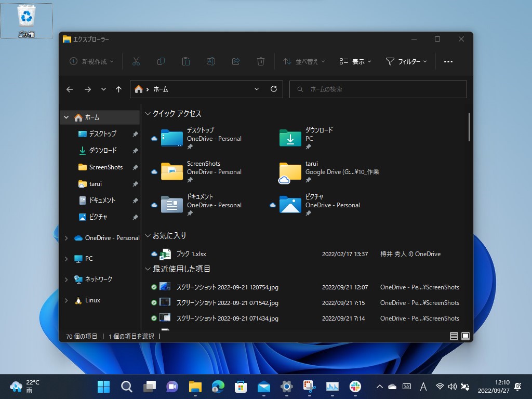Open the ピクチャ OneDrive folder tile
Viewport: 532px width, 399px height.
(x=315, y=205)
